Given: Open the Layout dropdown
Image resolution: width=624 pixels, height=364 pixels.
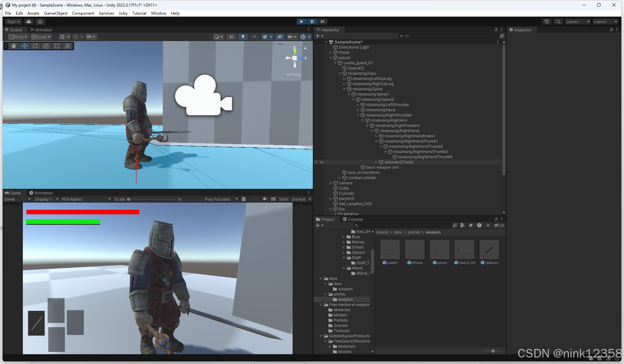Looking at the screenshot, I should click(x=605, y=22).
